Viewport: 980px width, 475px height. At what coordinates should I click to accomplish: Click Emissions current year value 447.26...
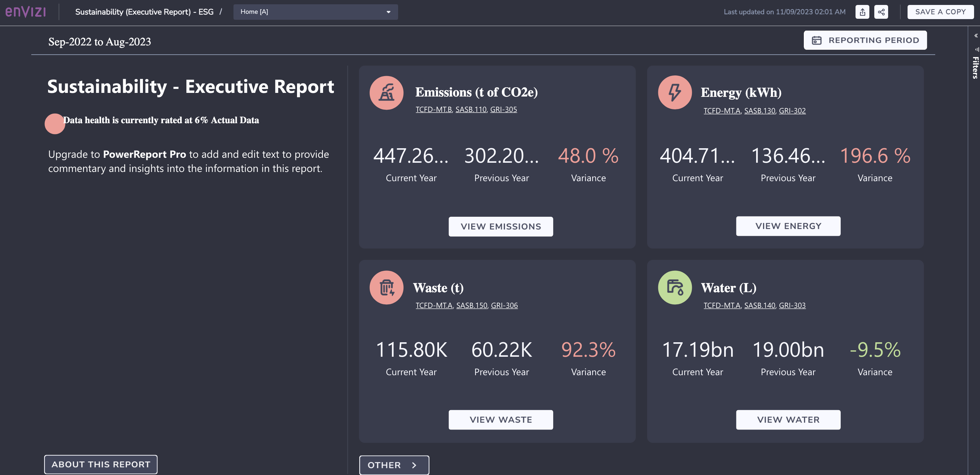tap(411, 156)
